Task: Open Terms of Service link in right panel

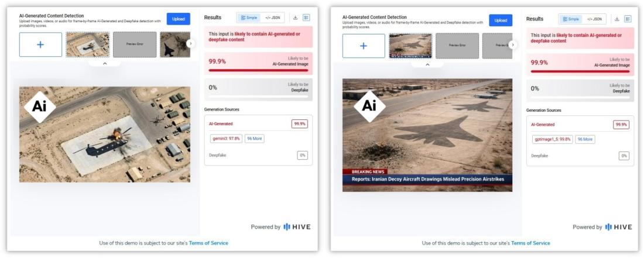Action: point(530,243)
